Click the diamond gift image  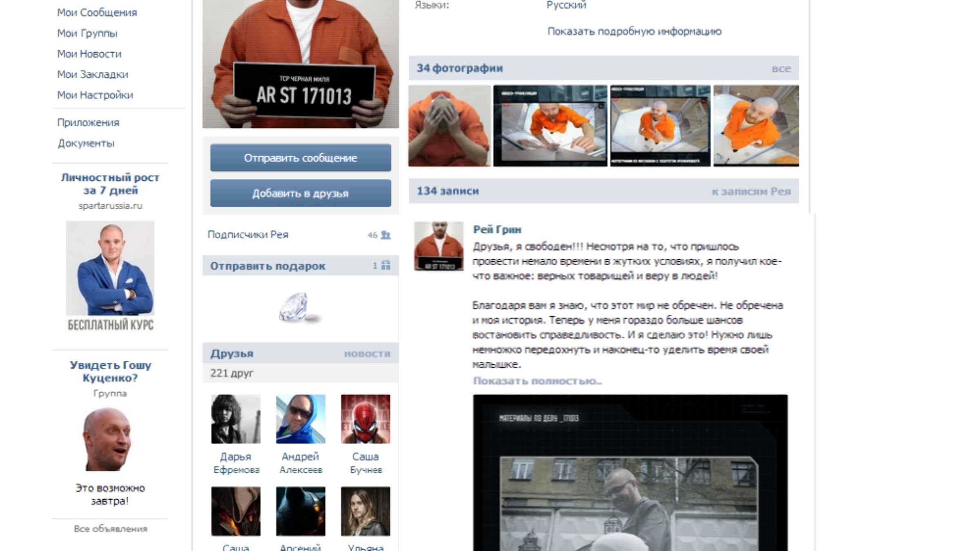coord(298,307)
